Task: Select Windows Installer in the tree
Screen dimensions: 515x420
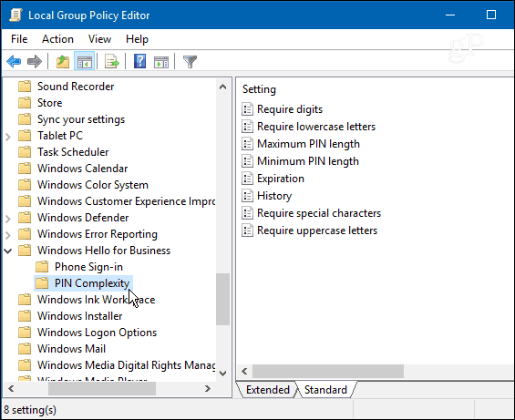Action: coord(80,316)
